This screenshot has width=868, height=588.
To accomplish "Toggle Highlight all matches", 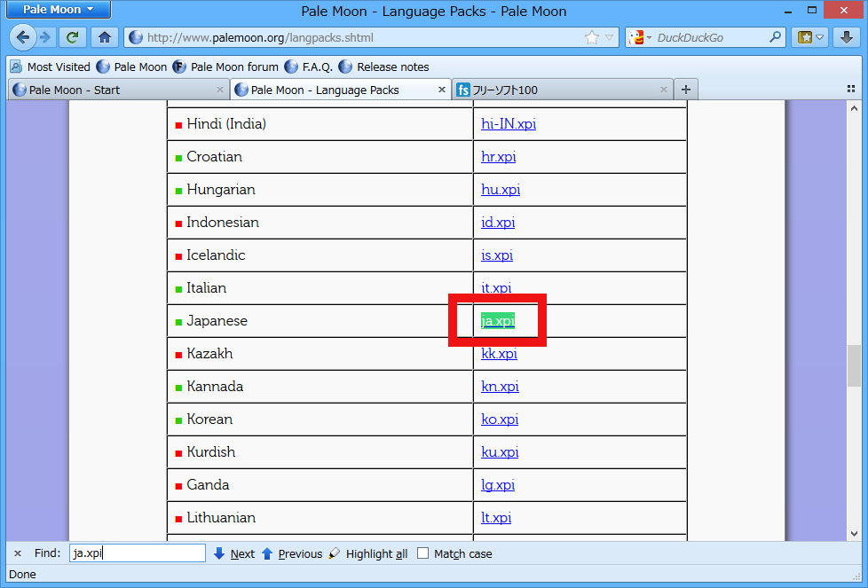I will point(368,553).
